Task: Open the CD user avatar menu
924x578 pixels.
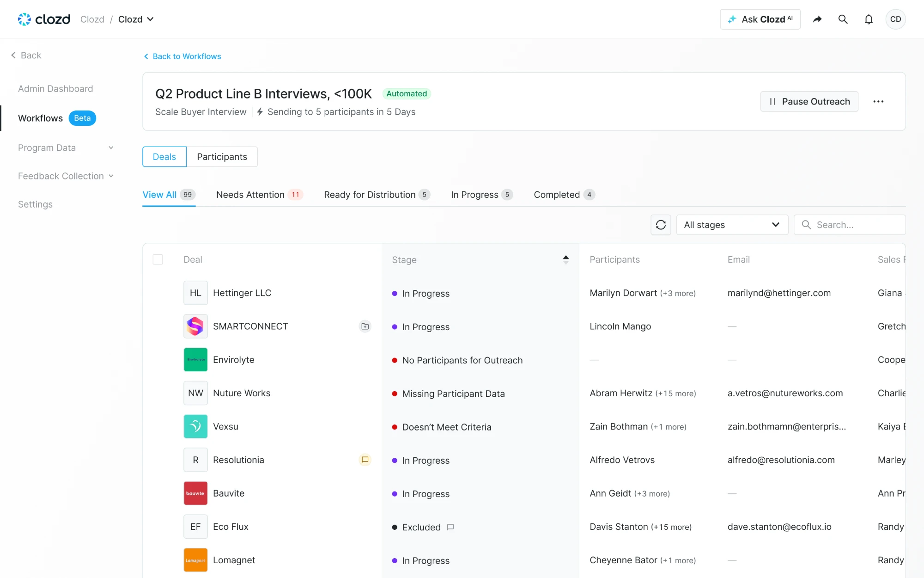Action: 895,19
